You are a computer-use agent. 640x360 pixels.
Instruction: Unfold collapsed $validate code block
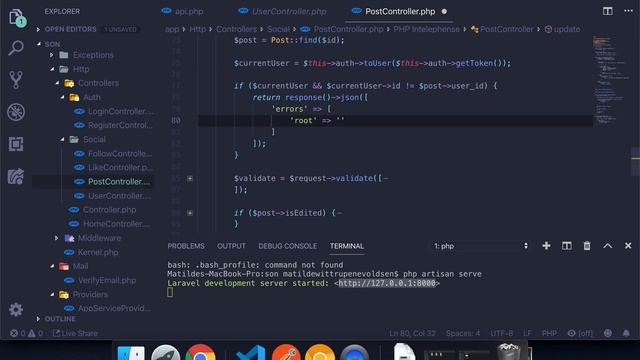190,178
